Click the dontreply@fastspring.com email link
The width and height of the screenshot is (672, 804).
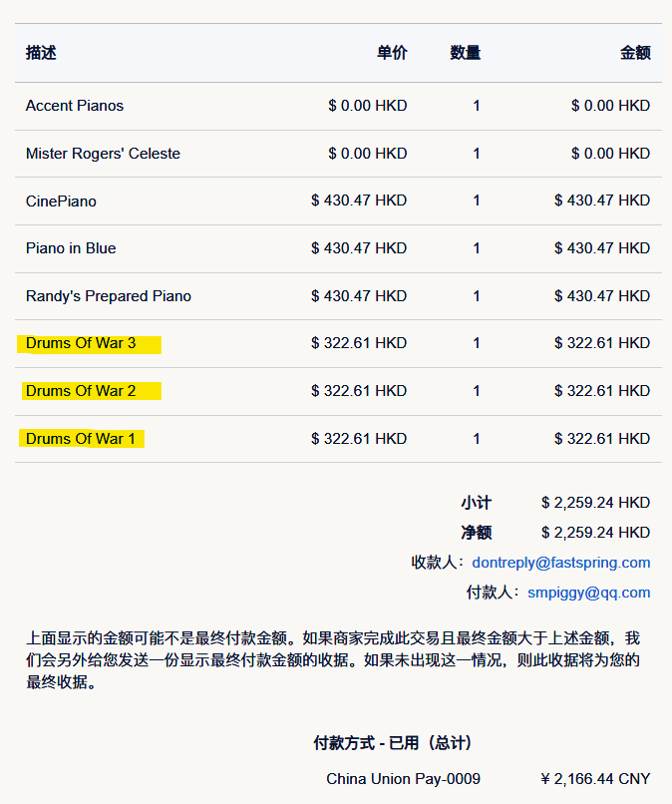pyautogui.click(x=560, y=563)
